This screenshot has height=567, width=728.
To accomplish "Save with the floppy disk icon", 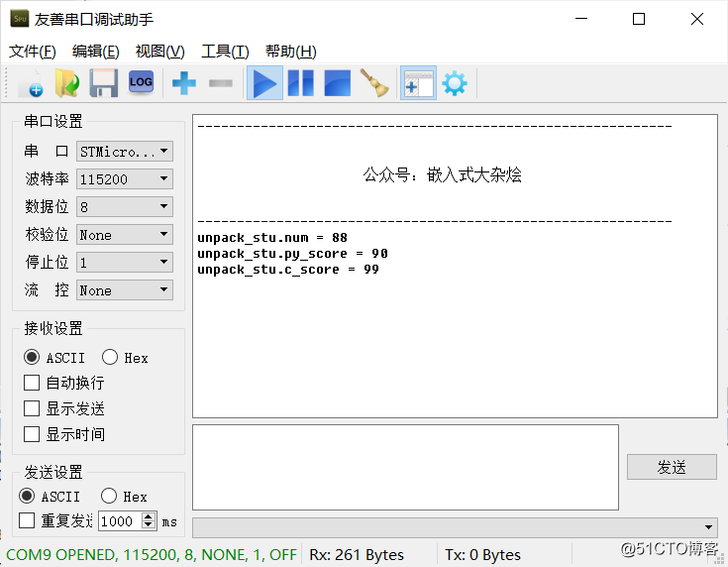I will 103,83.
